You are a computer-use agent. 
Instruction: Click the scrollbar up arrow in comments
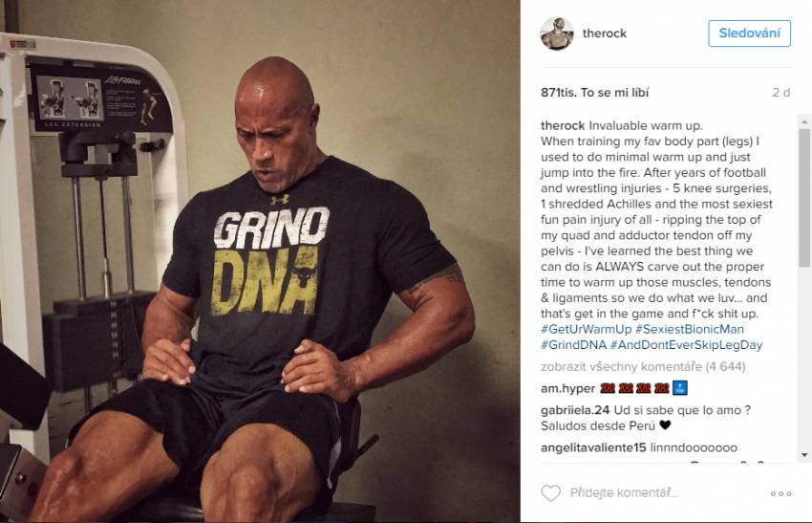pyautogui.click(x=804, y=122)
